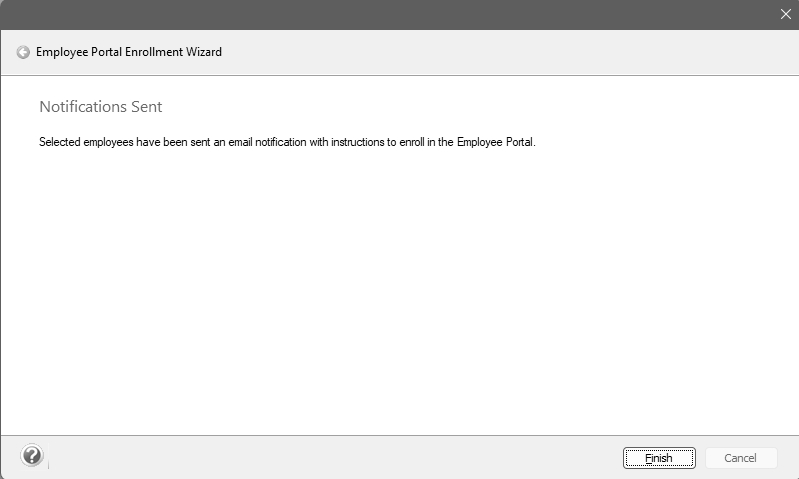Click blank header area right of wizard title
799x479 pixels.
coord(500,52)
